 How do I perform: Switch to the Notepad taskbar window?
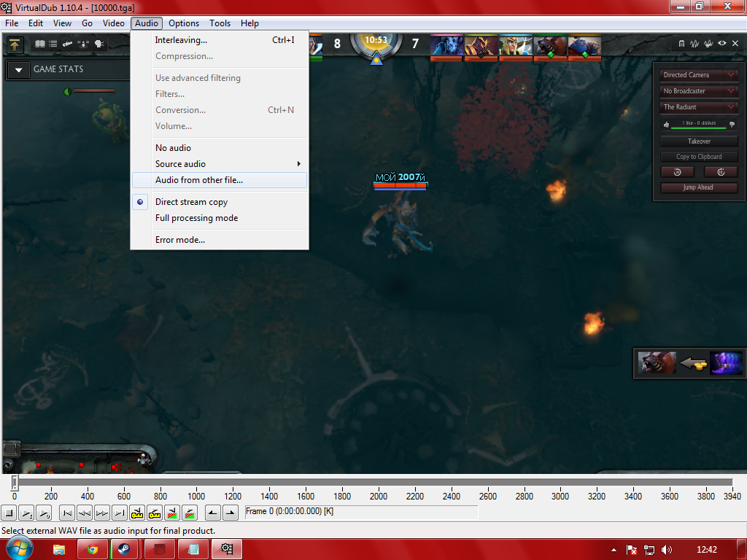(193, 550)
